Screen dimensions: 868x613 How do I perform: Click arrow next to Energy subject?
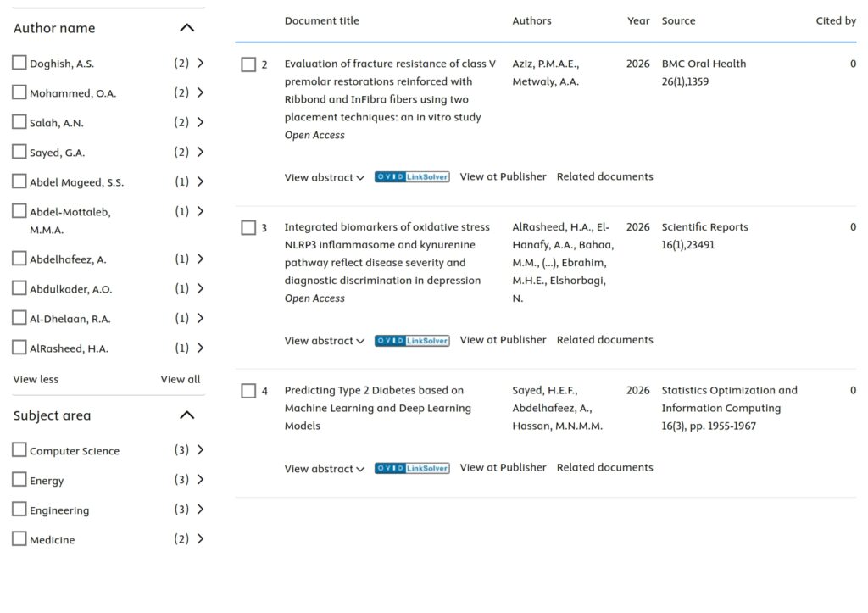200,480
